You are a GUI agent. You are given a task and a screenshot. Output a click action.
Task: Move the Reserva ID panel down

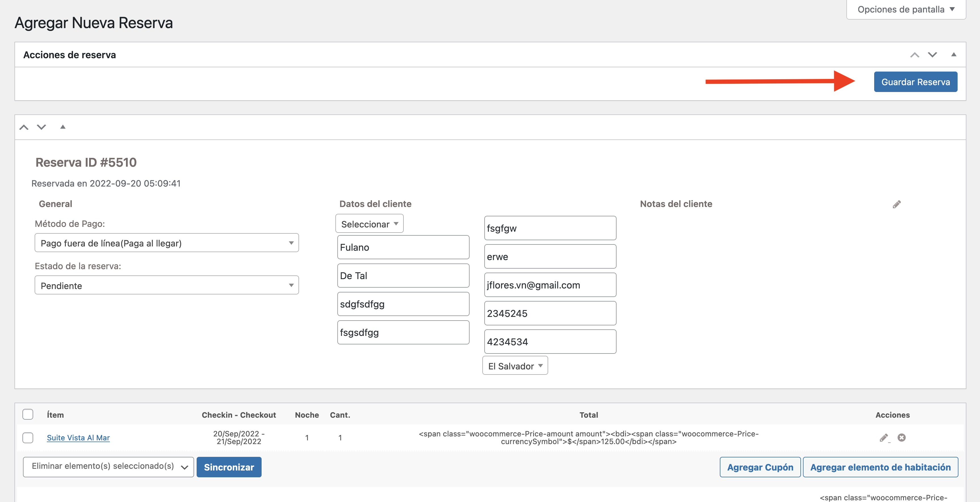(x=41, y=127)
